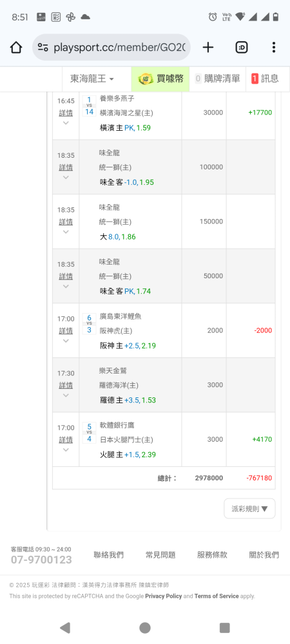Open a new tab with plus icon
This screenshot has width=290, height=644.
(208, 48)
